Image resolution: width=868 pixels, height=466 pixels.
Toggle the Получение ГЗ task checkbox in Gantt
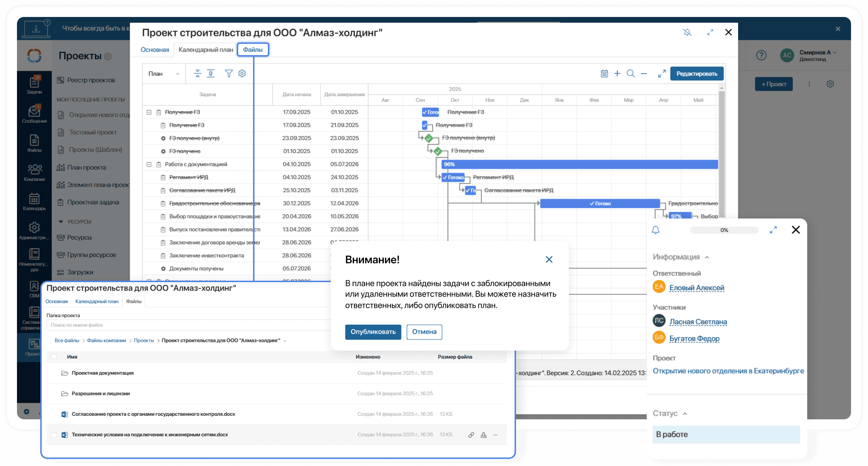coord(424,125)
